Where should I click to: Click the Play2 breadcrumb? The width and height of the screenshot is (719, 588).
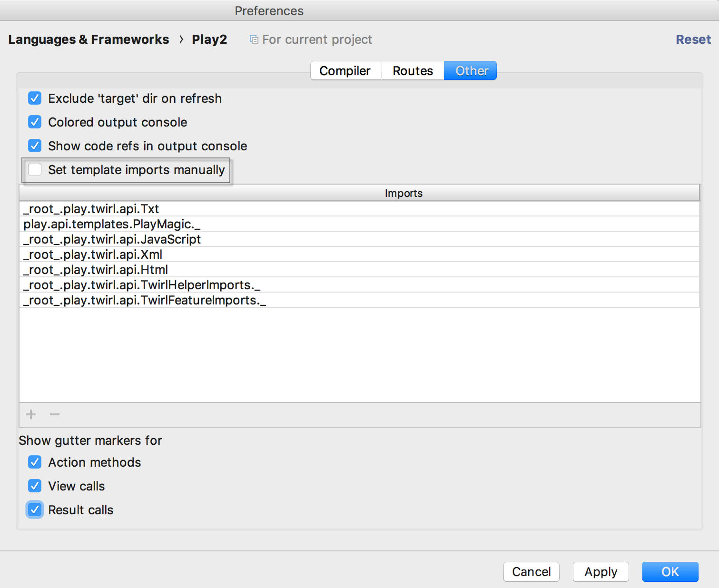[x=209, y=39]
